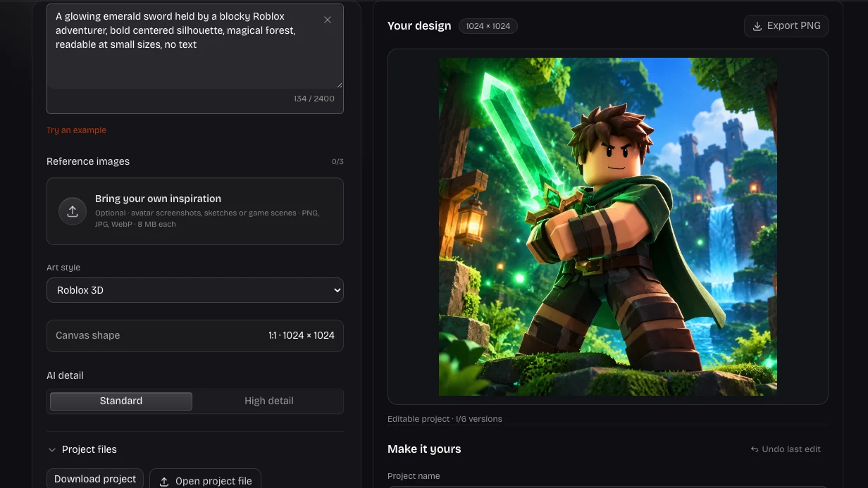Click the Art style label
Viewport: 868px width, 488px height.
point(63,268)
